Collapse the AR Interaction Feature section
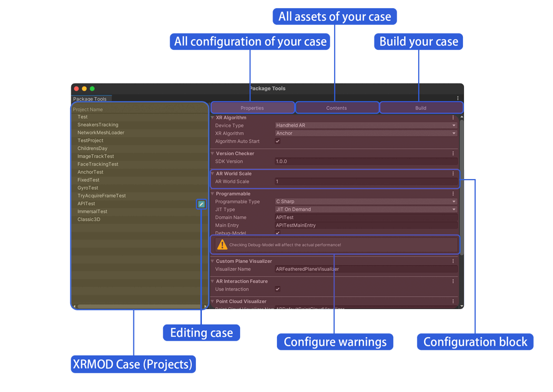 point(212,281)
